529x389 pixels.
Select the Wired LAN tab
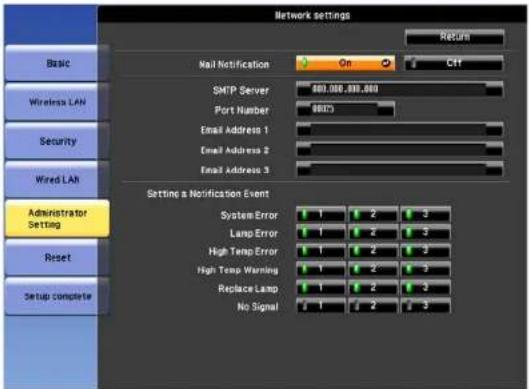click(57, 179)
